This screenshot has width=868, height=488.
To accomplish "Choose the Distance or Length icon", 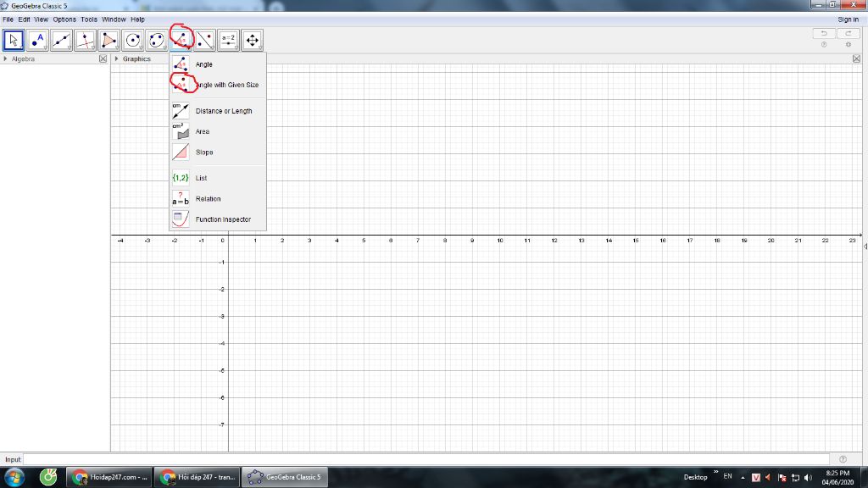I will (181, 111).
